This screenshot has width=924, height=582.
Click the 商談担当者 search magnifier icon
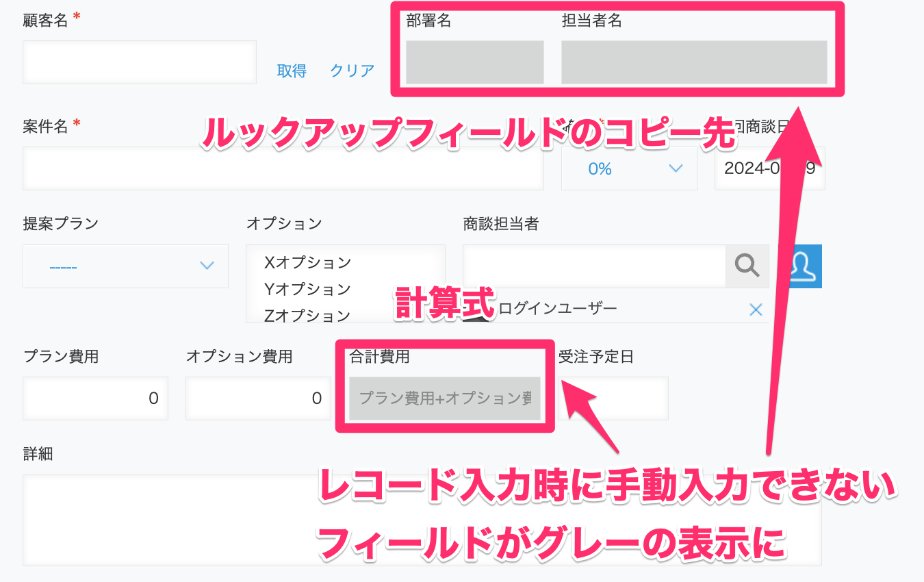click(x=747, y=266)
